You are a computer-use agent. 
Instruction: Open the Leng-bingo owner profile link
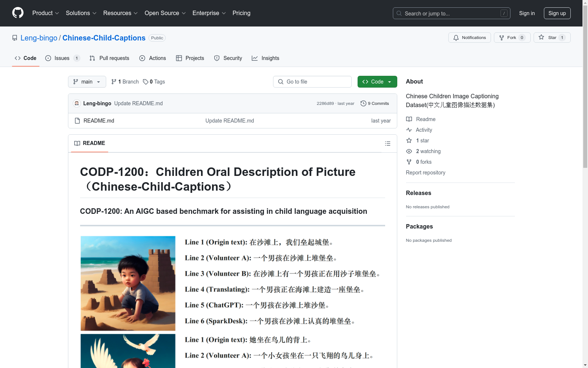(x=39, y=38)
